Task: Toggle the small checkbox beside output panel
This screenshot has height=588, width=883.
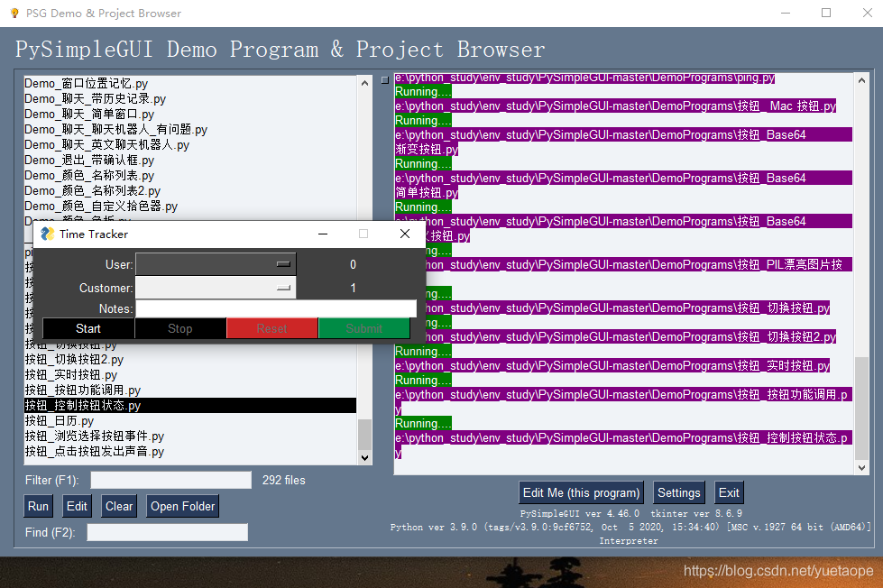Action: coord(384,80)
